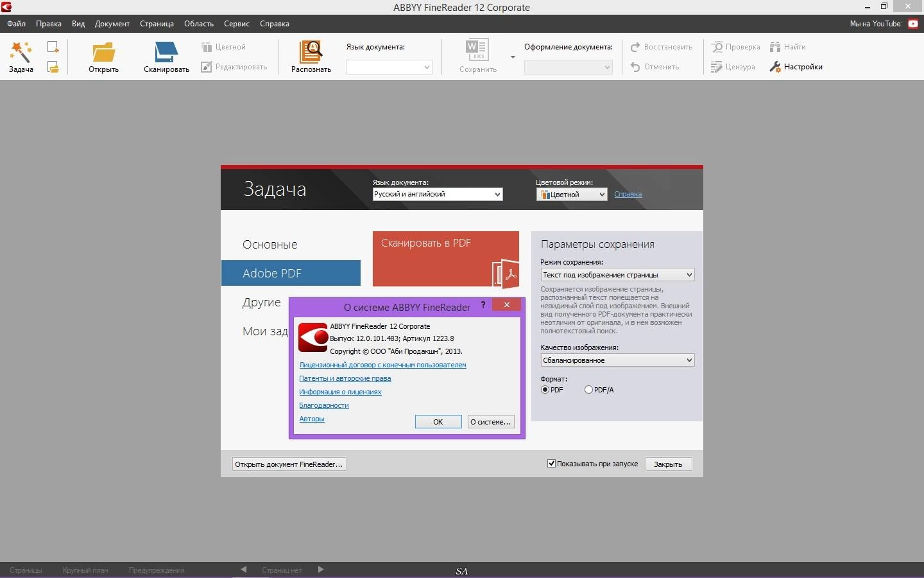Open Настройки with the wrench icon
Viewport: 924px width, 578px height.
point(775,67)
